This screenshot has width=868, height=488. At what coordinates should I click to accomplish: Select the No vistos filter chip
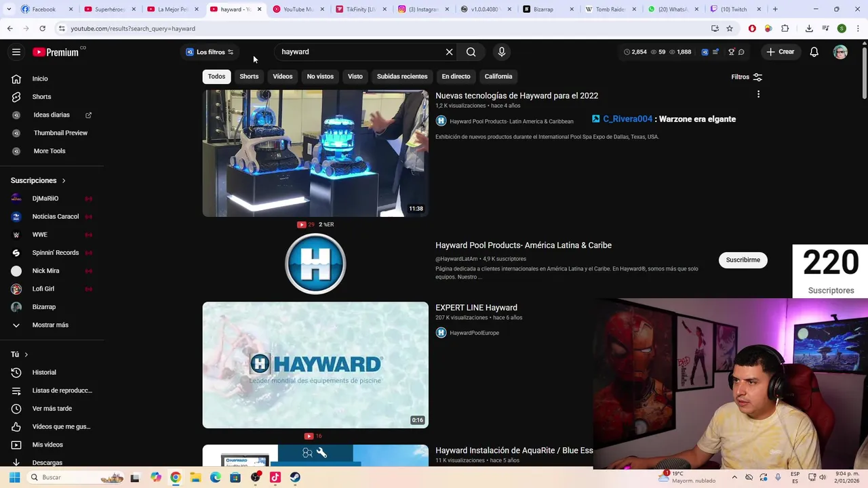(320, 77)
